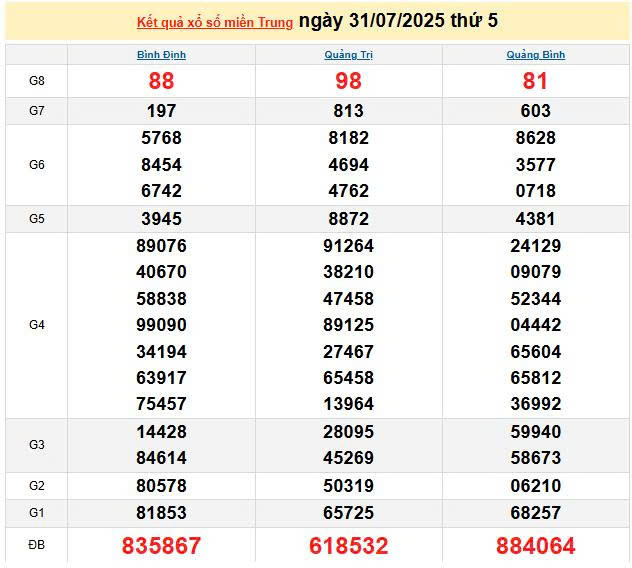Select the date text 'ngày 31/07/2025 thứ 5'
Viewport: 632px width, 568px height.
(398, 21)
